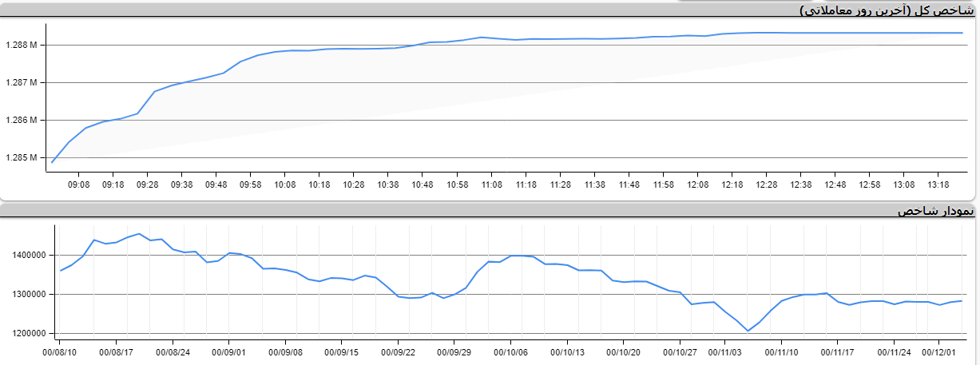This screenshot has height=365, width=980.
Task: Click the 1200000 y-axis label
Action: (x=29, y=333)
